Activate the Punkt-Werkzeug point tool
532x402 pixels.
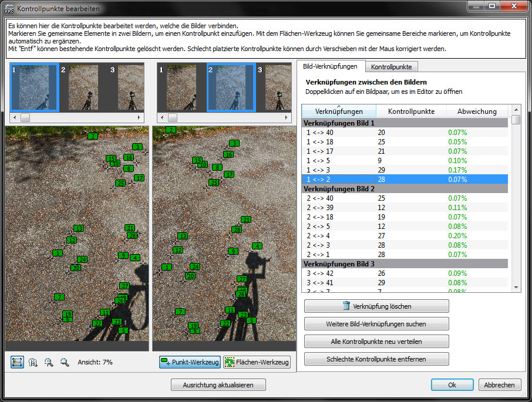point(190,362)
